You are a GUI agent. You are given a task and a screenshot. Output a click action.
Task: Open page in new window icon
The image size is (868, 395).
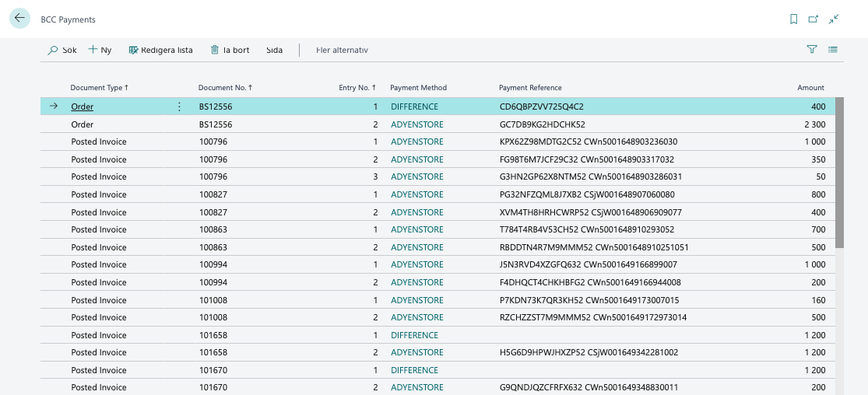tap(814, 19)
